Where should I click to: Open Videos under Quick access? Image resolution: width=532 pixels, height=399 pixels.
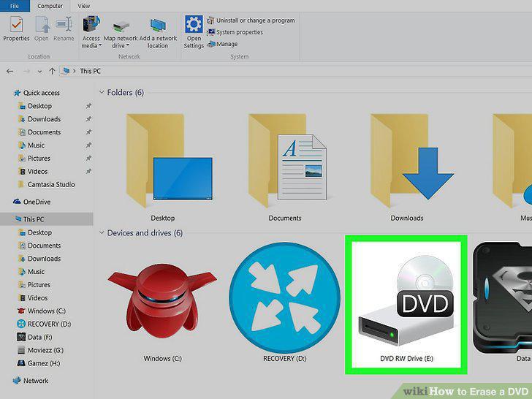pos(33,171)
